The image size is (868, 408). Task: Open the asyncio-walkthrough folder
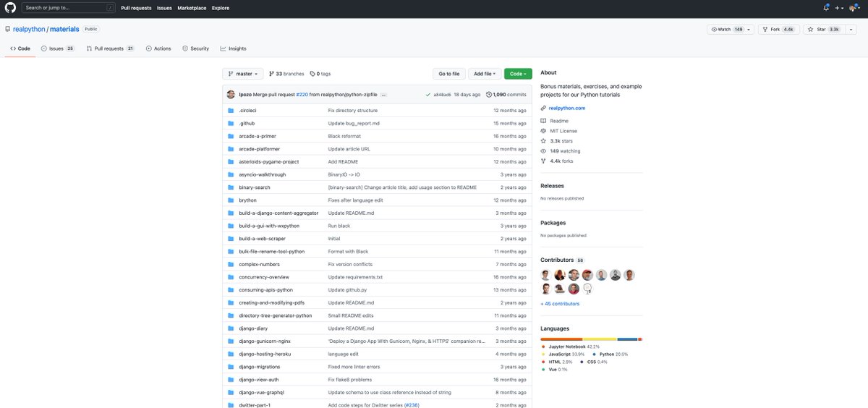(263, 174)
